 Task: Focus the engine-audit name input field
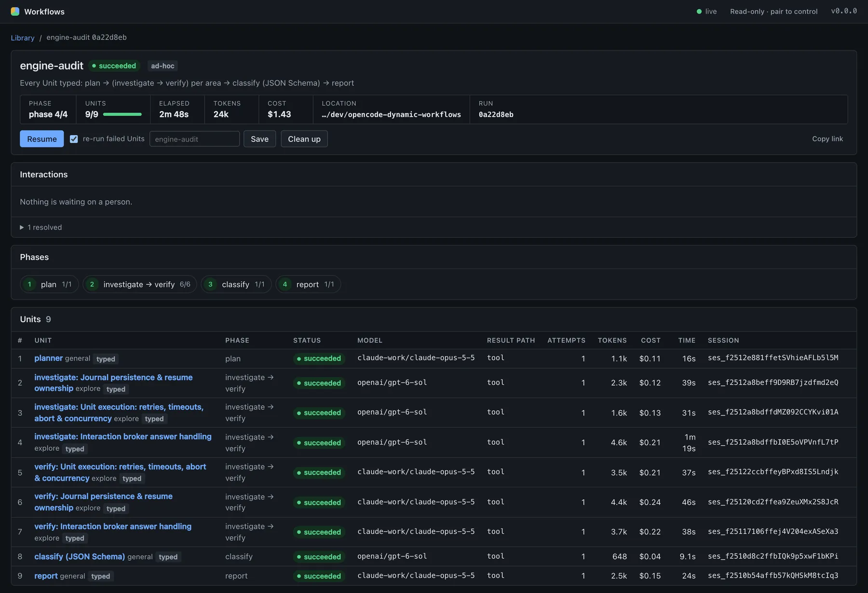[194, 139]
